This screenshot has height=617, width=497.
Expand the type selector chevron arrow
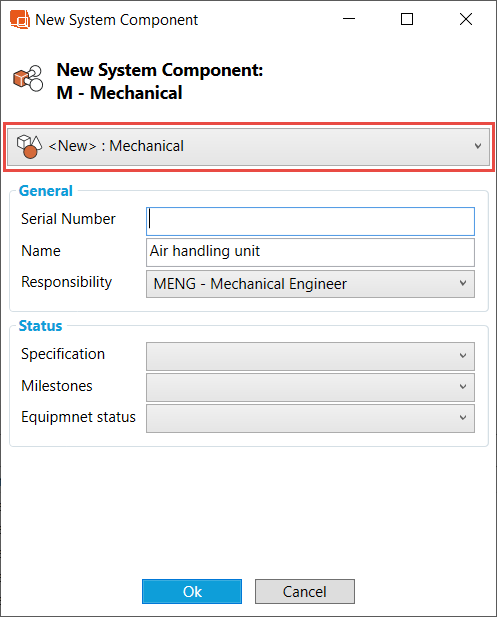point(478,146)
